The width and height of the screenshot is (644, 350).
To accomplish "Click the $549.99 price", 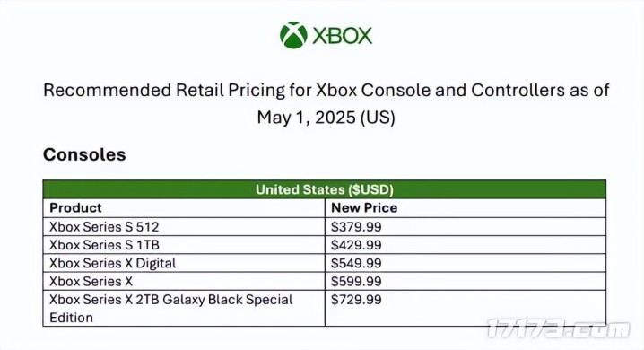I will (356, 263).
